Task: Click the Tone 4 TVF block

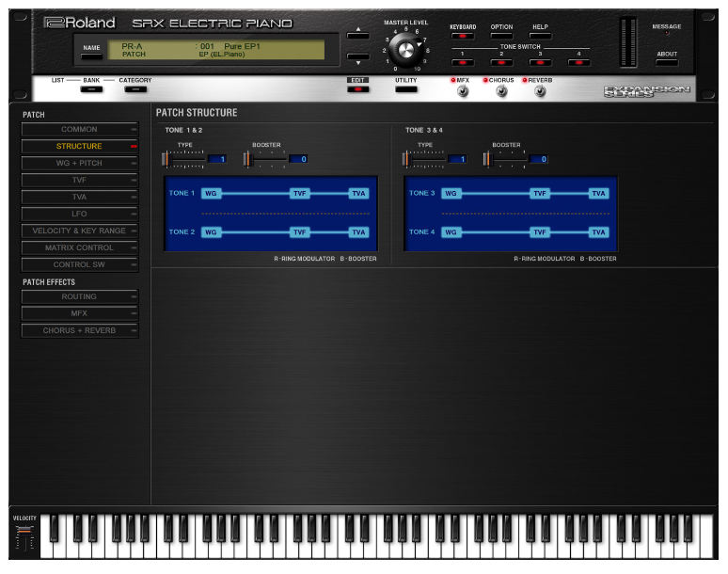Action: [x=540, y=232]
